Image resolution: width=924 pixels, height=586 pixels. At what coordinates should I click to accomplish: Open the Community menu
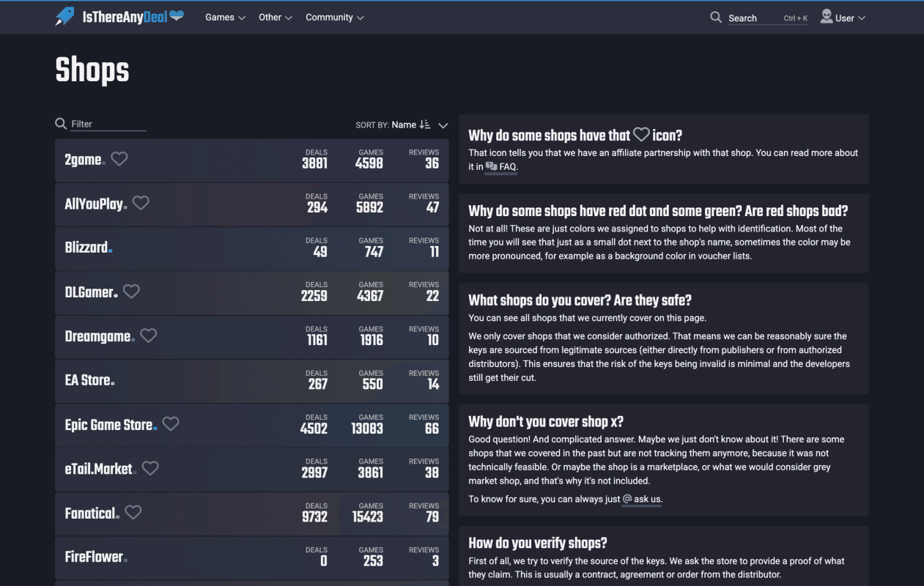click(x=335, y=18)
